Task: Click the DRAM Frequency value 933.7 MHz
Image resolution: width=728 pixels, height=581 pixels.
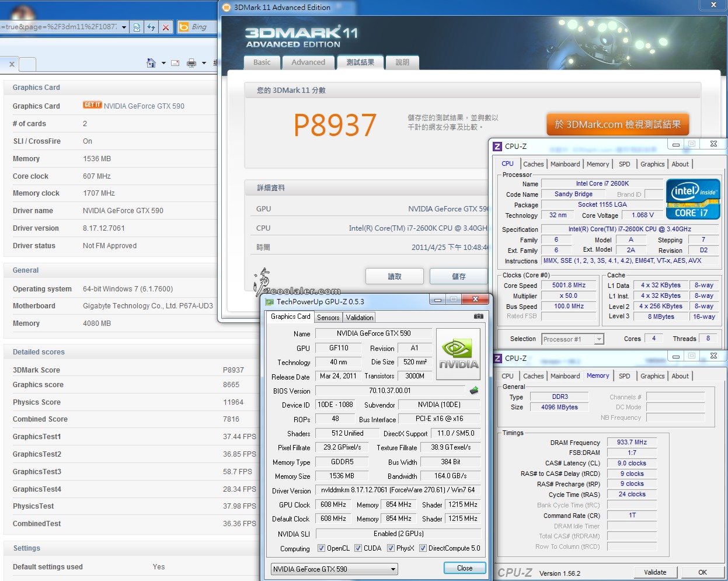Action: point(632,443)
